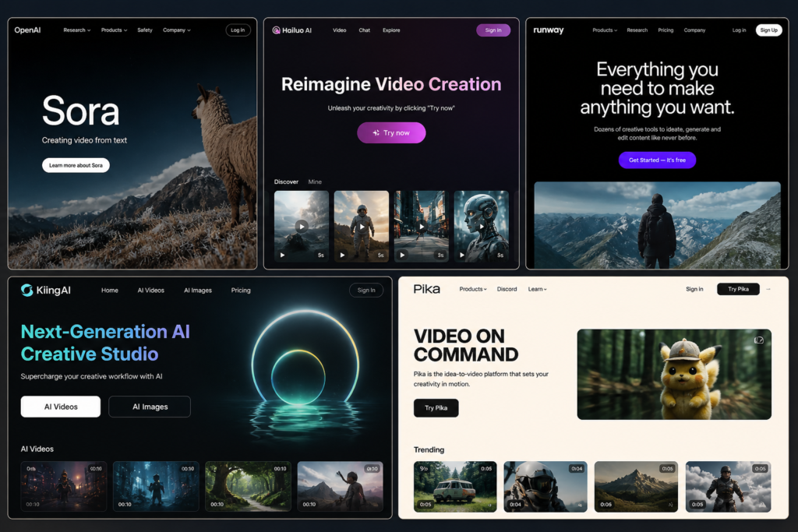
Task: Click the OpenAI logo in the Sora page
Action: coord(27,30)
